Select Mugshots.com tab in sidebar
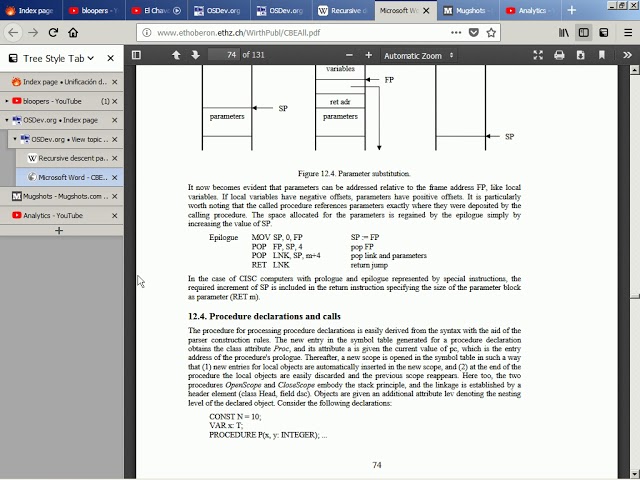640x480 pixels. click(x=60, y=196)
